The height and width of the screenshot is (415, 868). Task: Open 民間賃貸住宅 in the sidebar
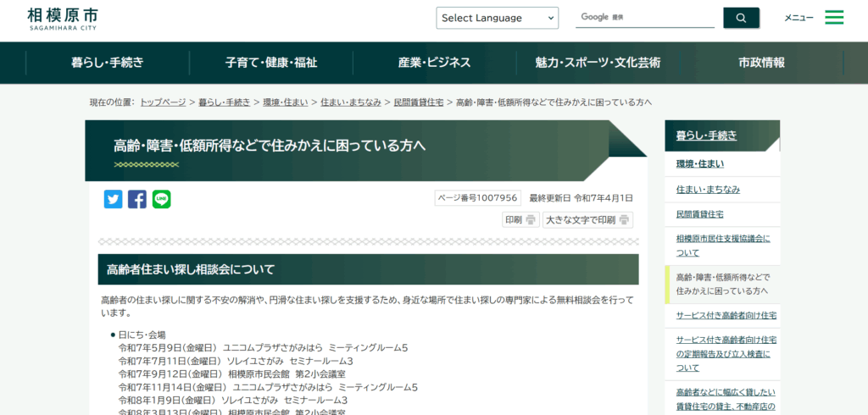point(699,214)
